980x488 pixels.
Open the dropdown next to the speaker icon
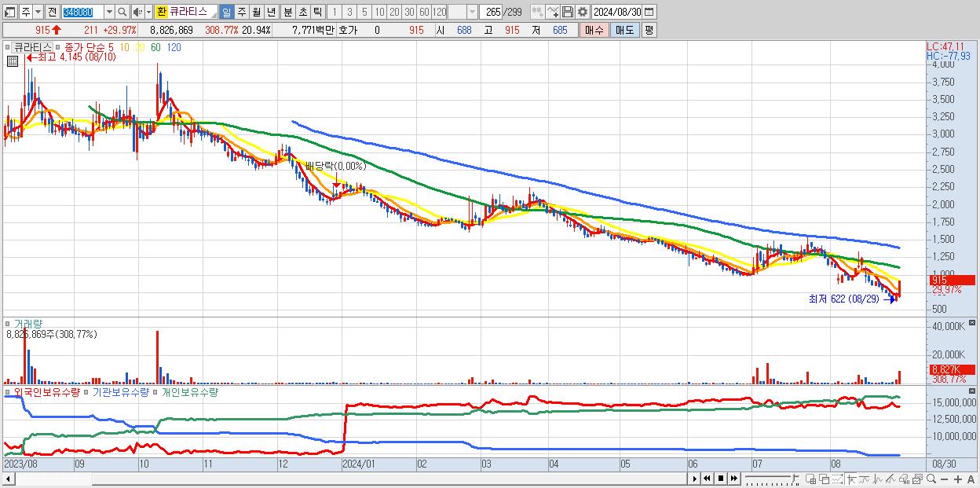click(148, 13)
